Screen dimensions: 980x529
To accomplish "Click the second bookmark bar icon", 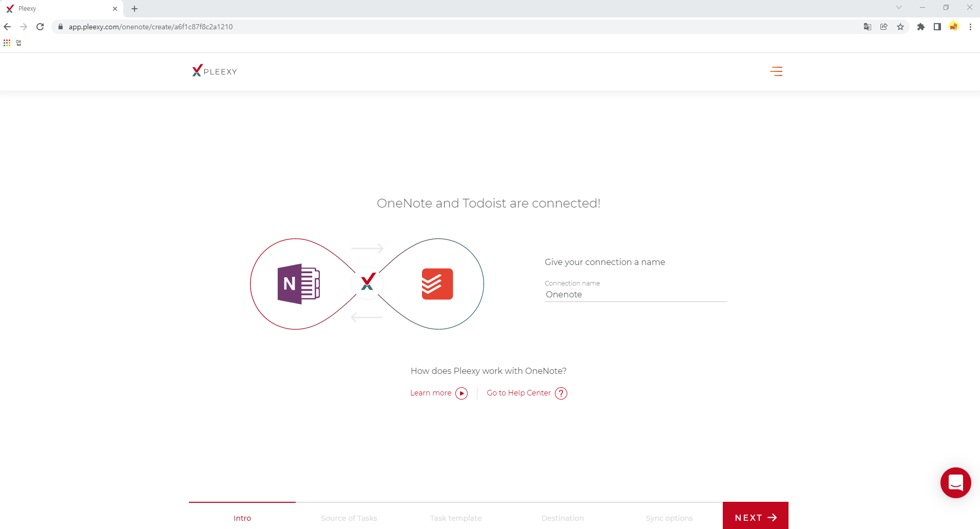I will click(18, 43).
